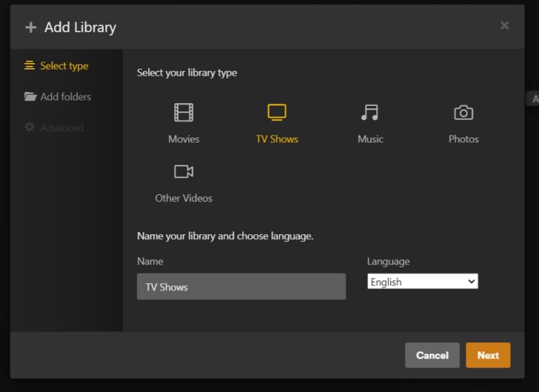This screenshot has height=392, width=539.
Task: Close the Add Library dialog
Action: (504, 25)
